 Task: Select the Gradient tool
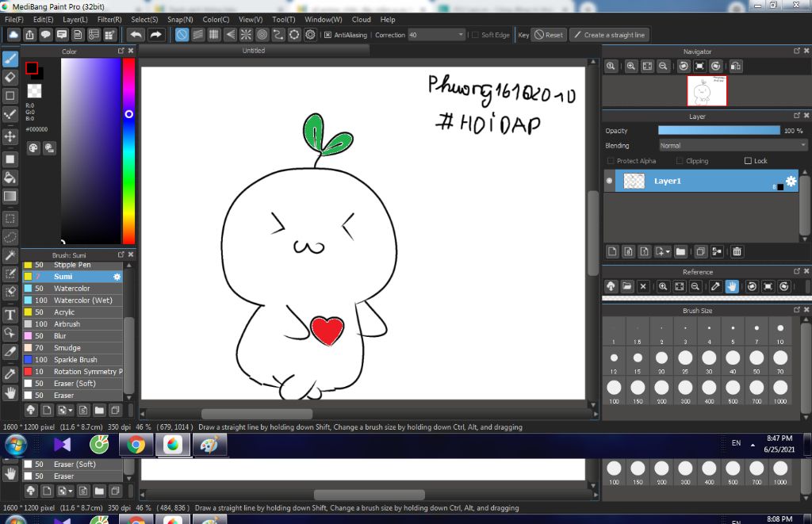coord(10,197)
